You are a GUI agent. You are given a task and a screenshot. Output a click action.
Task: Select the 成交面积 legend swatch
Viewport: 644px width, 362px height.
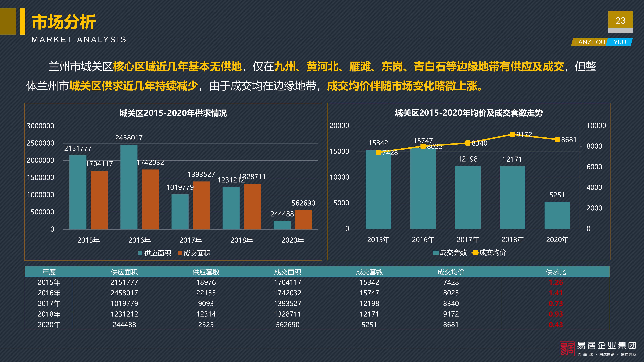click(x=179, y=253)
